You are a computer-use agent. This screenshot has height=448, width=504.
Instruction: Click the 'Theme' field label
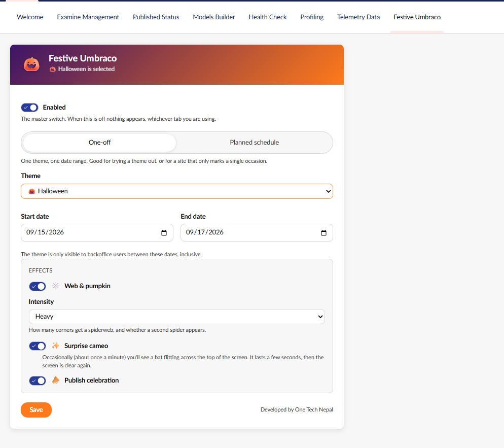31,176
